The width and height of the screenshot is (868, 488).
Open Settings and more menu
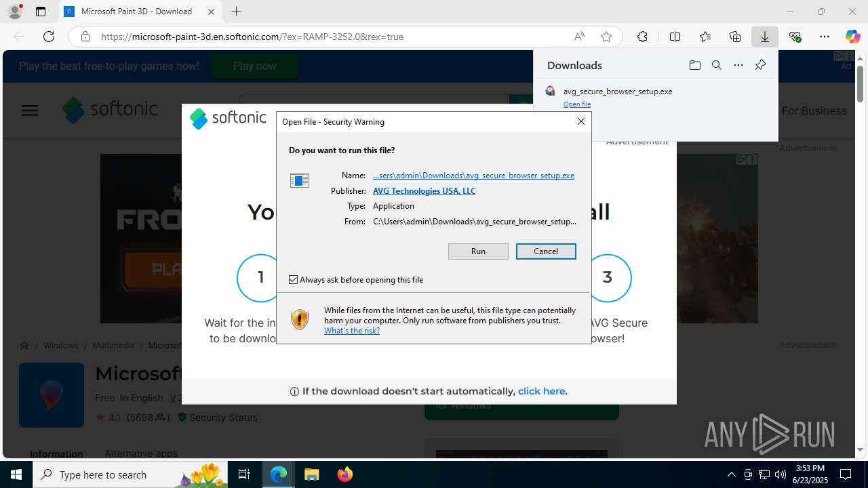(x=825, y=37)
